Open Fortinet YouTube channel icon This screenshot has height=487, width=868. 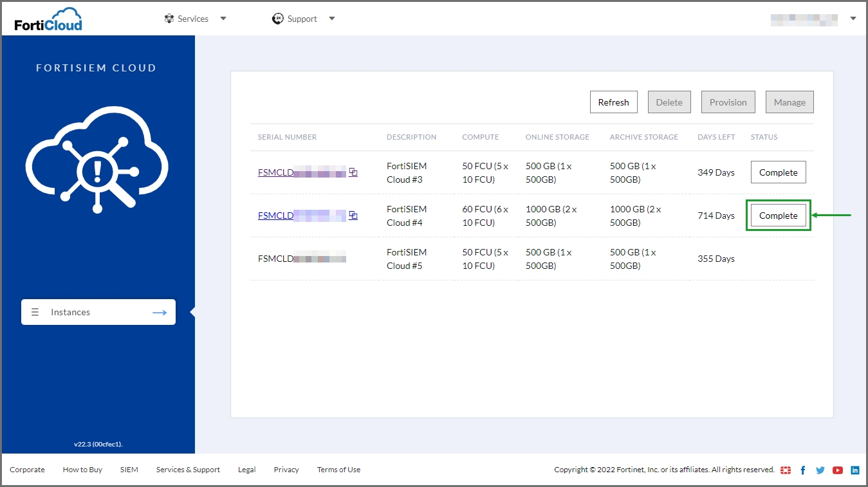point(838,470)
